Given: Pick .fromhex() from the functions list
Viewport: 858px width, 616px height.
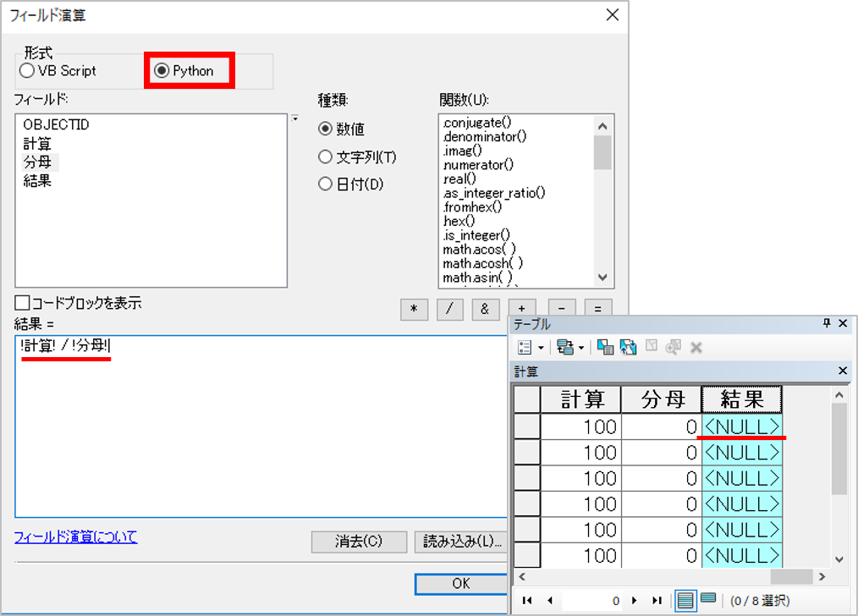Looking at the screenshot, I should click(x=472, y=207).
